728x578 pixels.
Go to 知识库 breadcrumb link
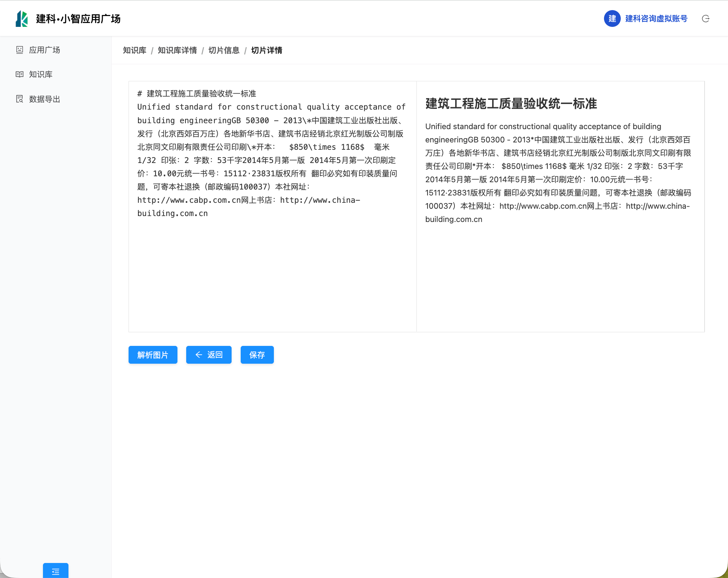tap(134, 50)
